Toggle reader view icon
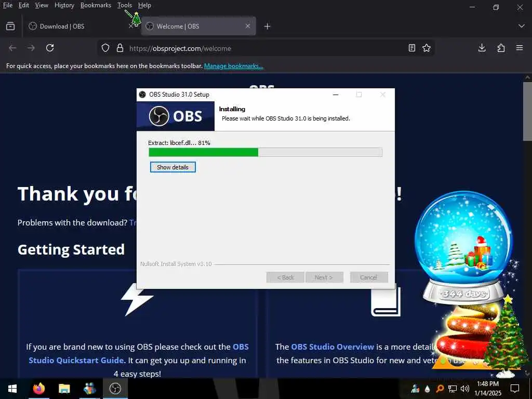 click(412, 48)
